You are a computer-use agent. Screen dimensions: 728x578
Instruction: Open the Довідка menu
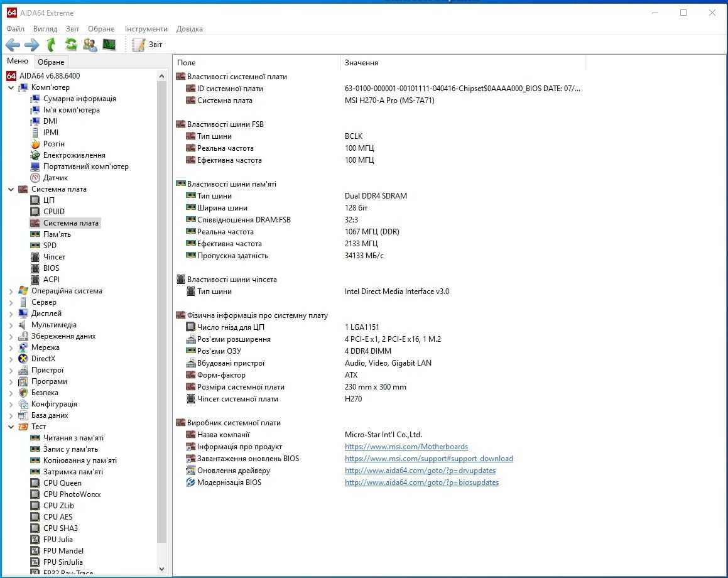190,29
